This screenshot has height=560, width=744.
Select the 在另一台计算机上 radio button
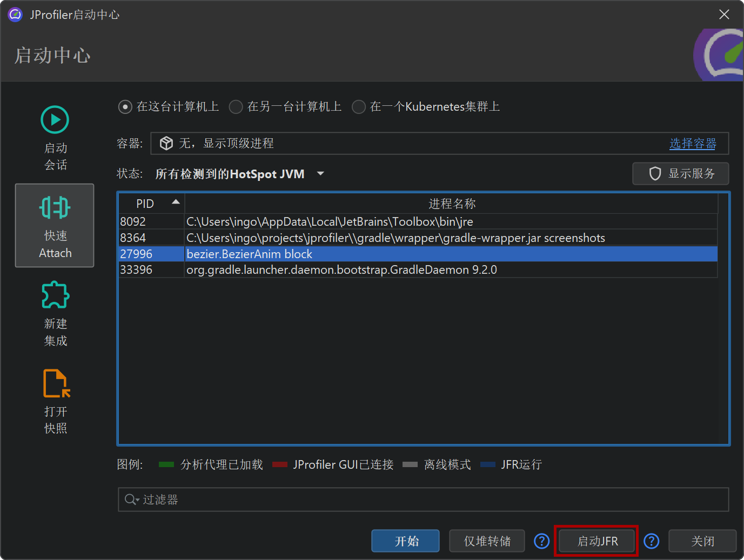click(236, 107)
